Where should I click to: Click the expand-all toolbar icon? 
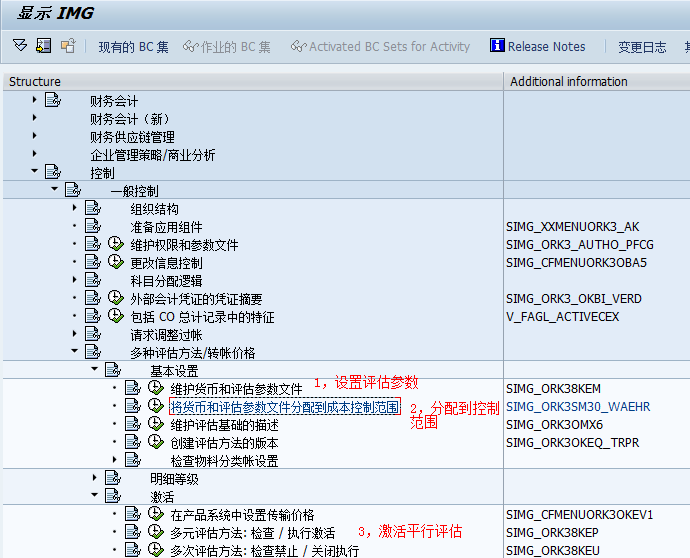pyautogui.click(x=20, y=45)
